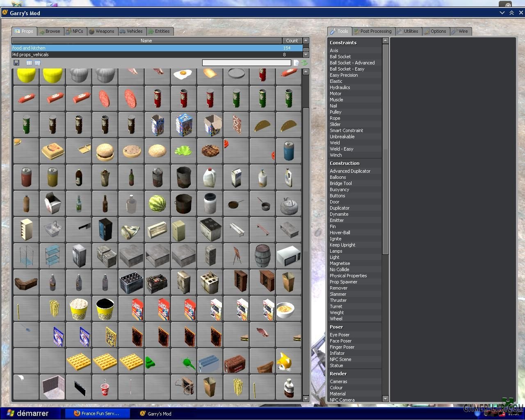Open the Options tab

point(436,31)
